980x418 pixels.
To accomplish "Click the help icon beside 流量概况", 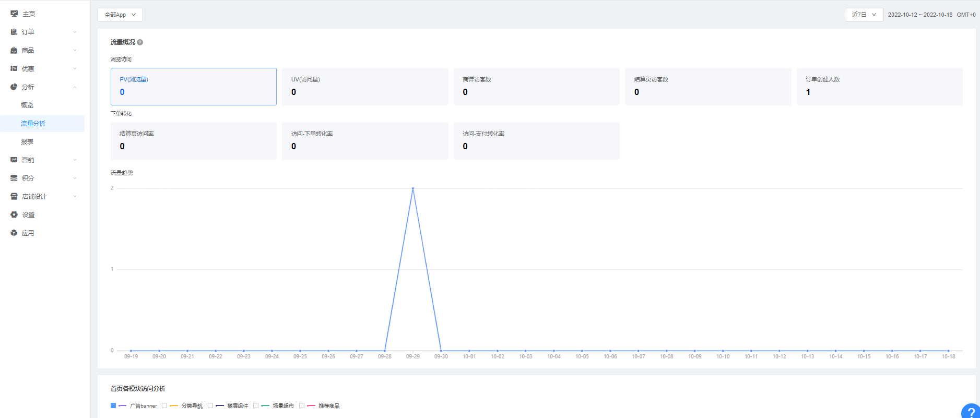I will pos(140,42).
